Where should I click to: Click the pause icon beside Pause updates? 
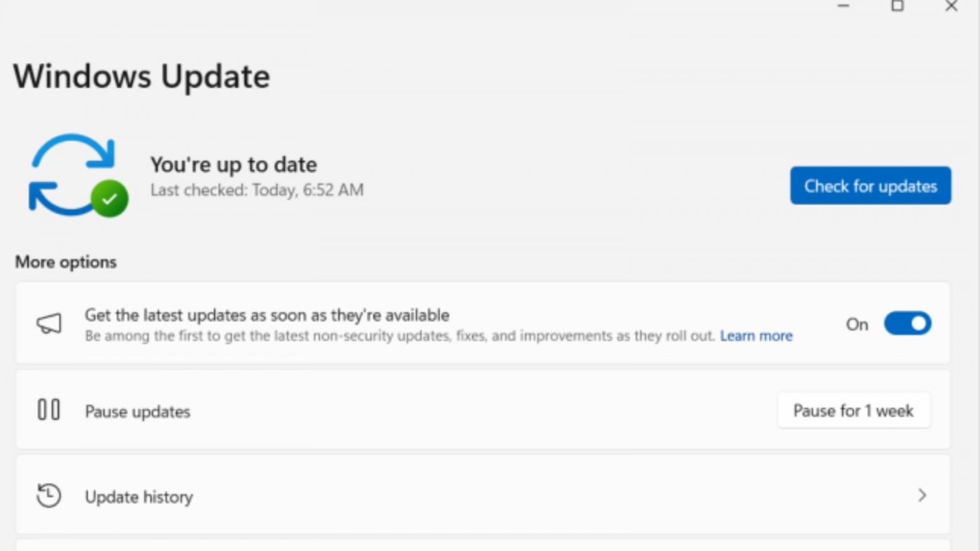point(49,410)
